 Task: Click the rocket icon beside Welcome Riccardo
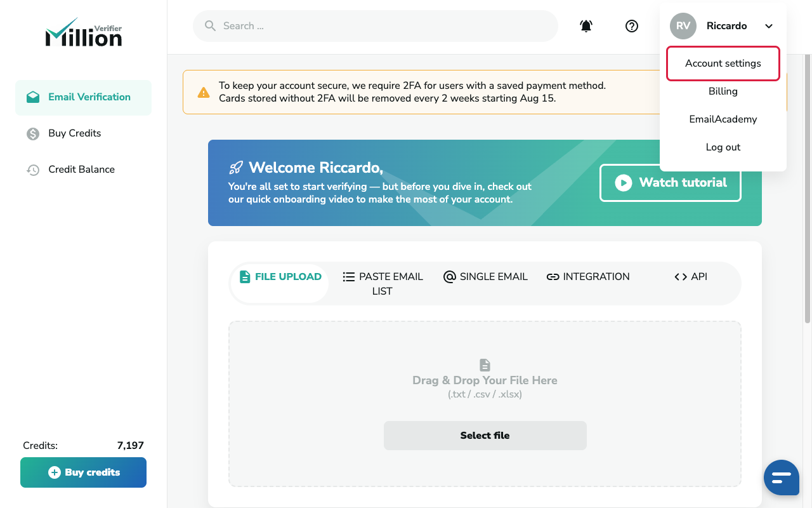tap(236, 168)
